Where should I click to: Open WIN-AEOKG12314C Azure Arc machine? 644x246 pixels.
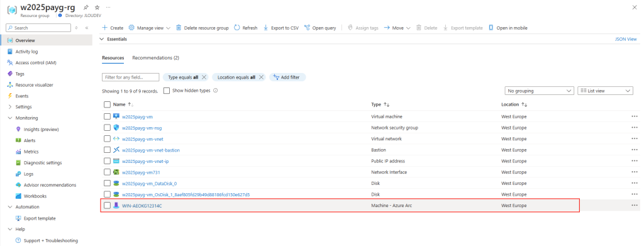coord(142,205)
